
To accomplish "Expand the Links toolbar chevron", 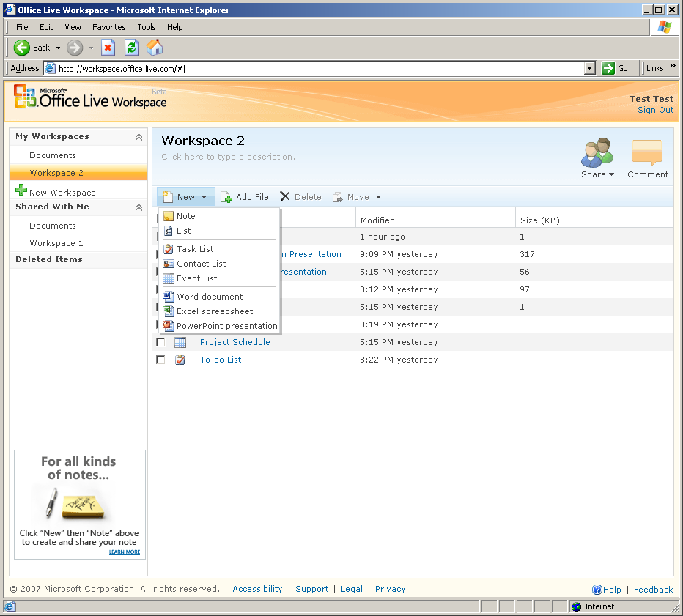I will pyautogui.click(x=672, y=66).
